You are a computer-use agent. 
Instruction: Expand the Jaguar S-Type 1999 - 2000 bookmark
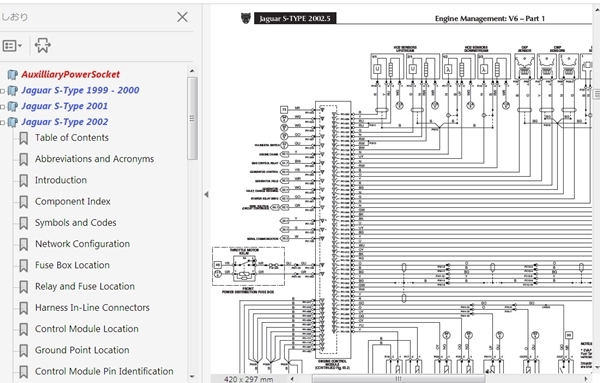(x=3, y=91)
